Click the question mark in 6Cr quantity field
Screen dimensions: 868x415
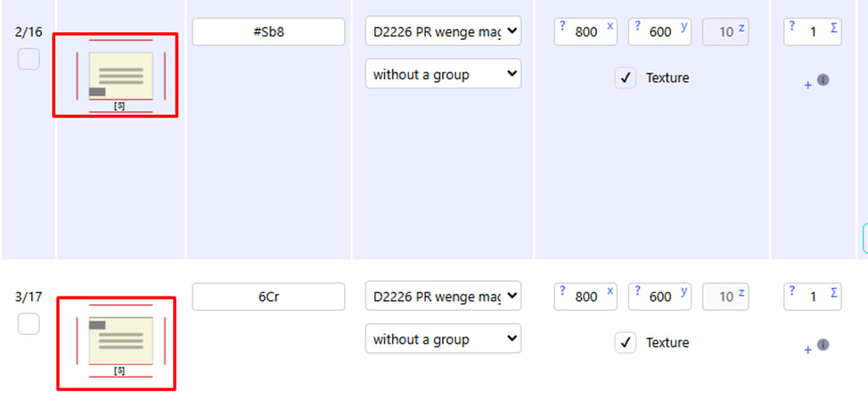coord(792,290)
